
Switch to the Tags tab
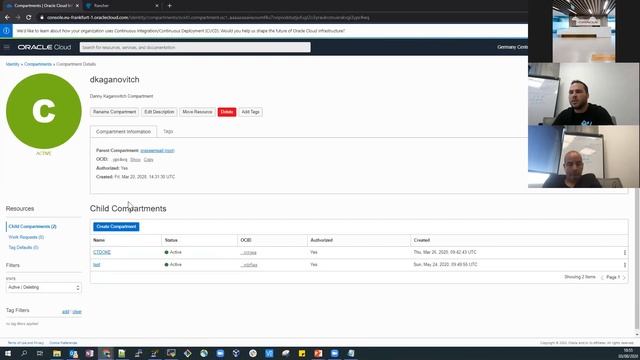pos(168,131)
